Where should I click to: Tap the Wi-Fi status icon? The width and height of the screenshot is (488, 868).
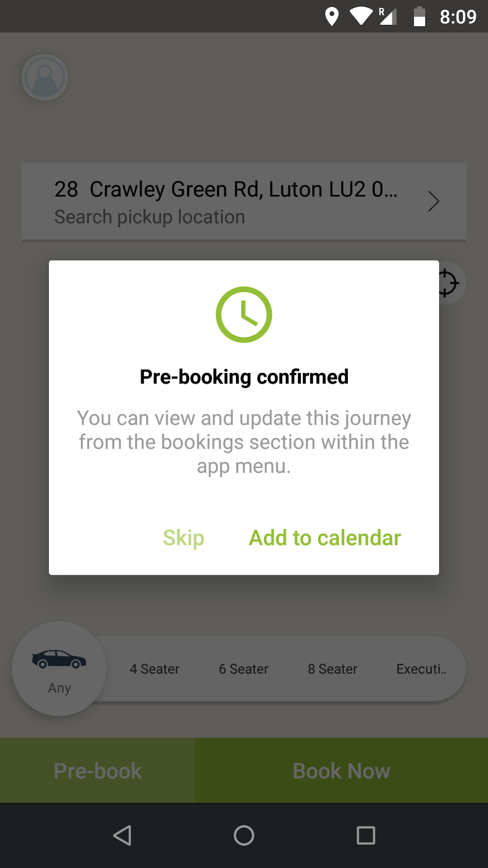tap(361, 17)
